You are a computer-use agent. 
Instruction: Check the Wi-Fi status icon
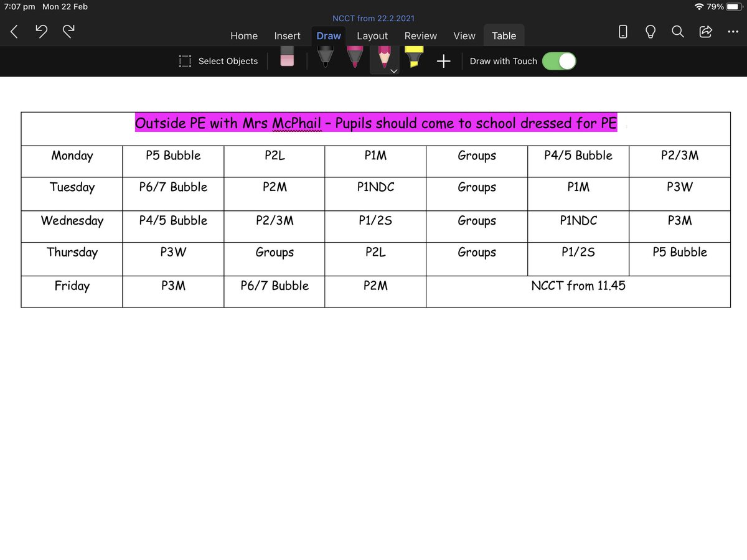pyautogui.click(x=699, y=7)
